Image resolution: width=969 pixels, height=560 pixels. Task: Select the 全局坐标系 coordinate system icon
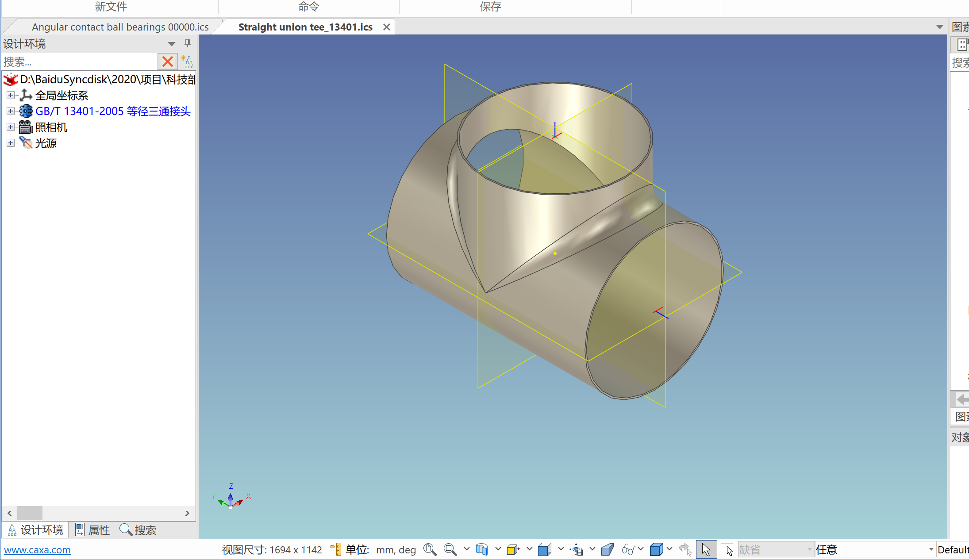pos(26,95)
